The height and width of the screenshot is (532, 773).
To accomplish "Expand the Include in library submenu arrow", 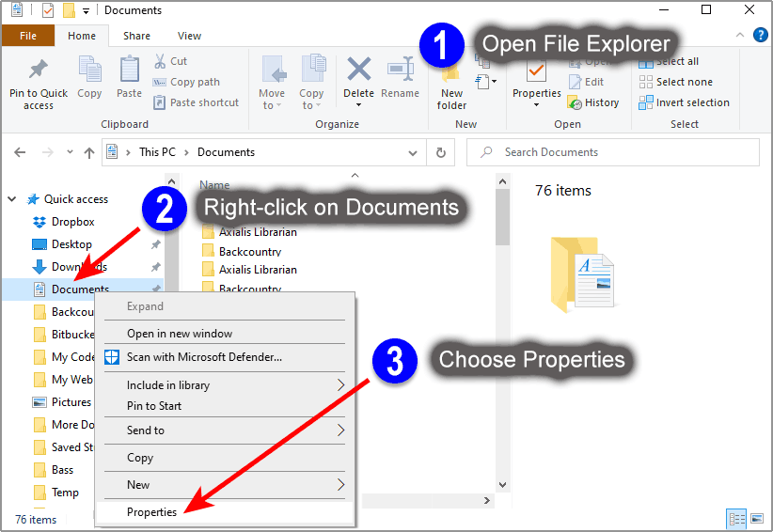I will tap(340, 384).
